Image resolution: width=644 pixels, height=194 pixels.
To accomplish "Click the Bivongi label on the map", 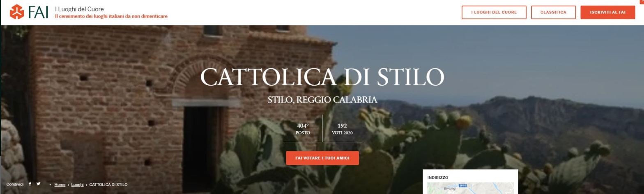I will click(450, 189).
